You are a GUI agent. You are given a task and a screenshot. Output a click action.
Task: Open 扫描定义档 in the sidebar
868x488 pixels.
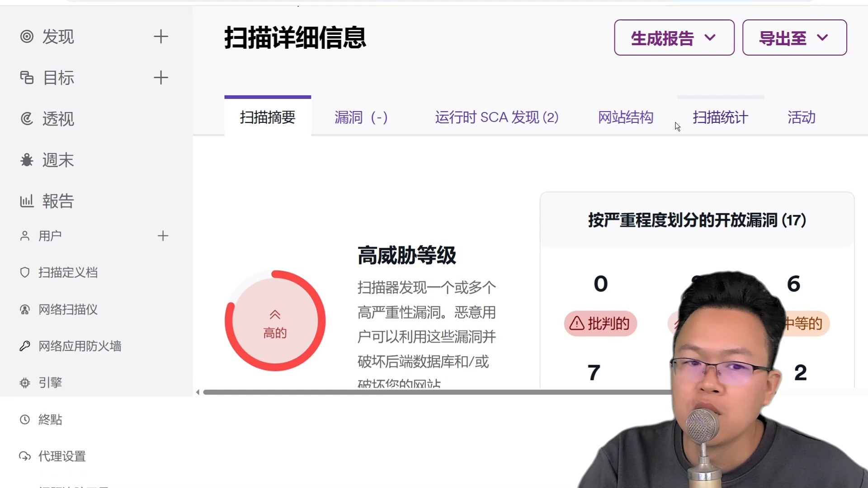pyautogui.click(x=68, y=272)
